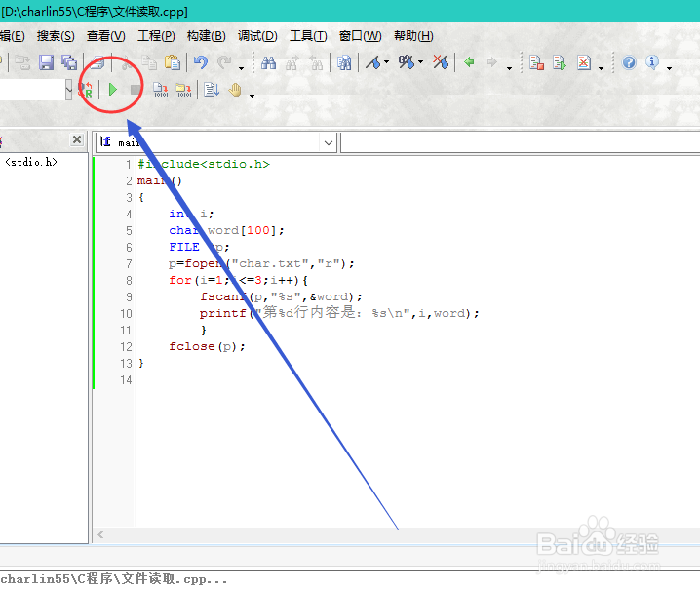Expand the navigation toolbar options arrow
This screenshot has width=700, height=590.
coord(509,68)
